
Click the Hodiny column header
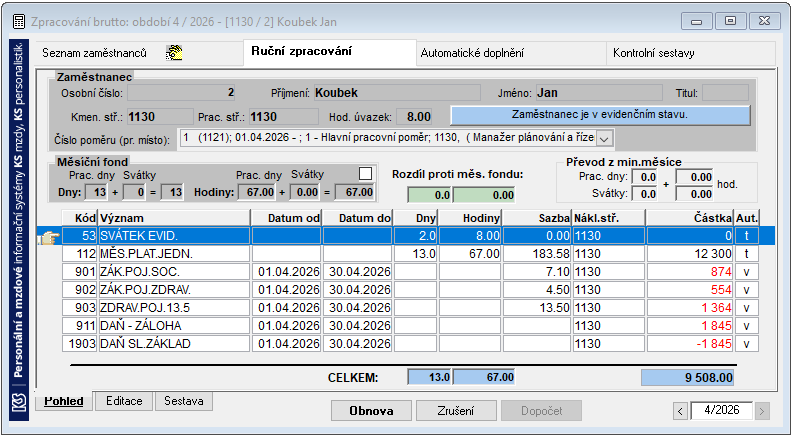tap(470, 218)
